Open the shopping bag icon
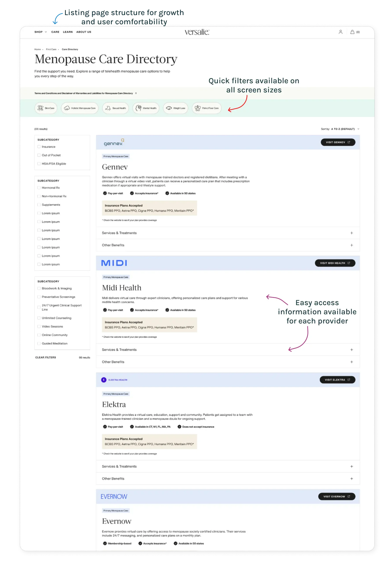392x561 pixels. pyautogui.click(x=352, y=32)
